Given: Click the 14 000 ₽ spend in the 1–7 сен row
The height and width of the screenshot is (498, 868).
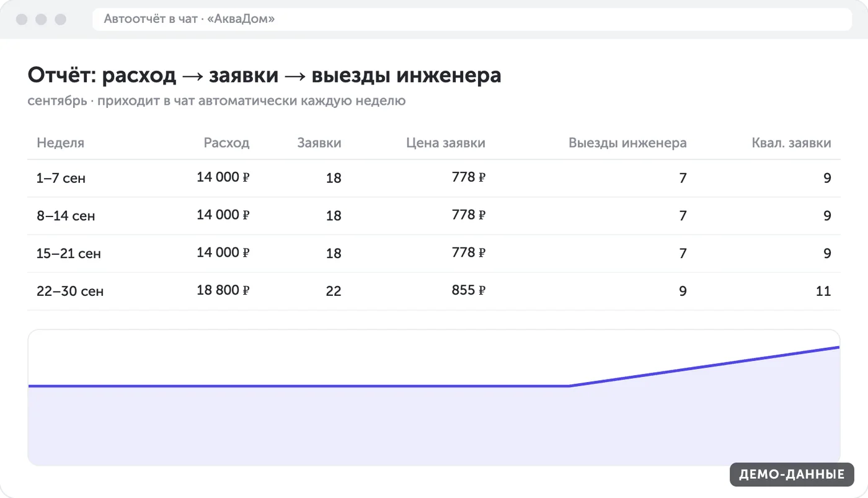Looking at the screenshot, I should [x=223, y=177].
